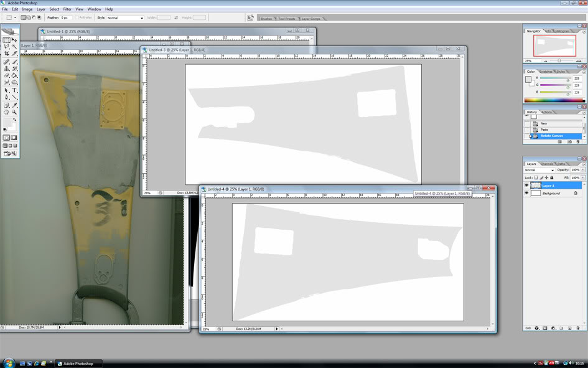Click the Windows Start button

9,363
